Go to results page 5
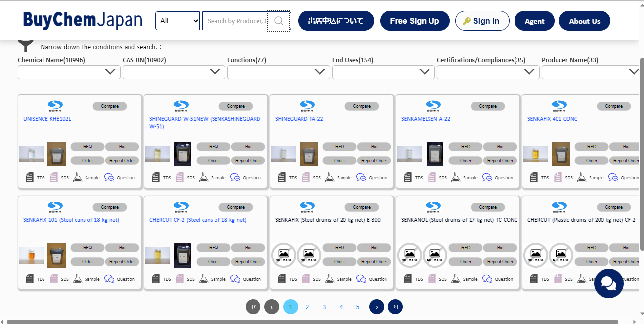 click(358, 307)
